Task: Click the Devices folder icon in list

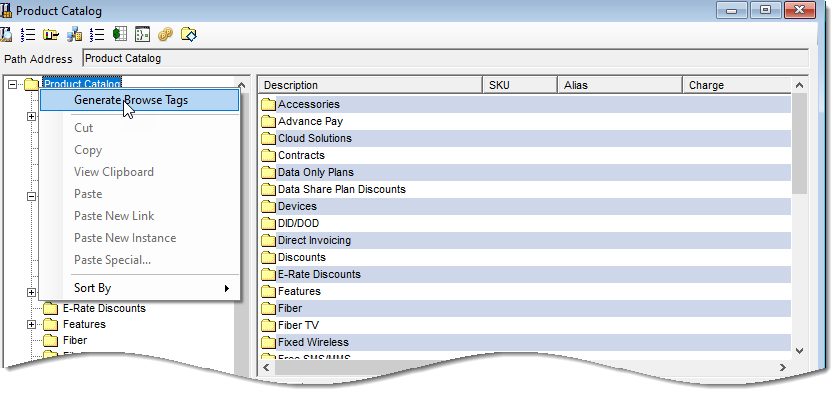Action: coord(268,206)
